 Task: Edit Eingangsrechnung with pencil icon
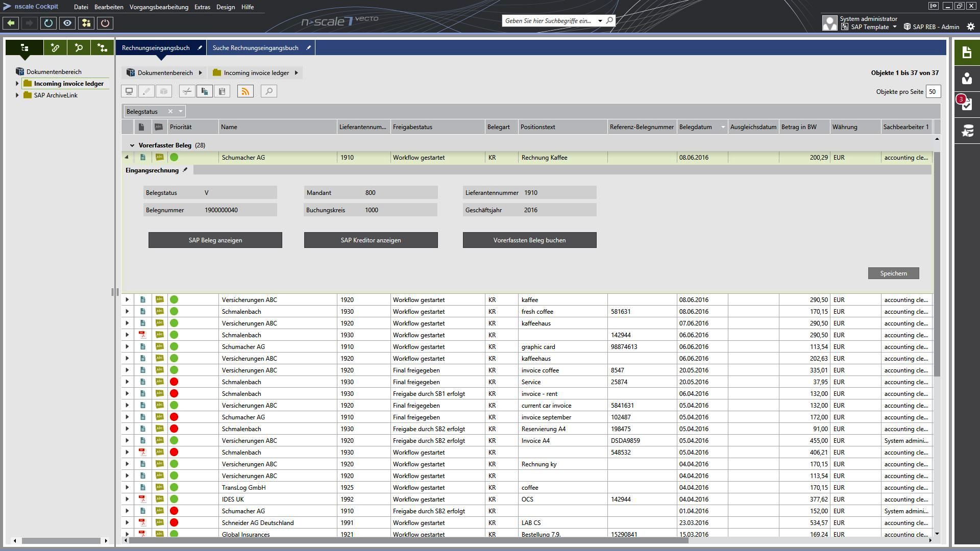tap(185, 170)
